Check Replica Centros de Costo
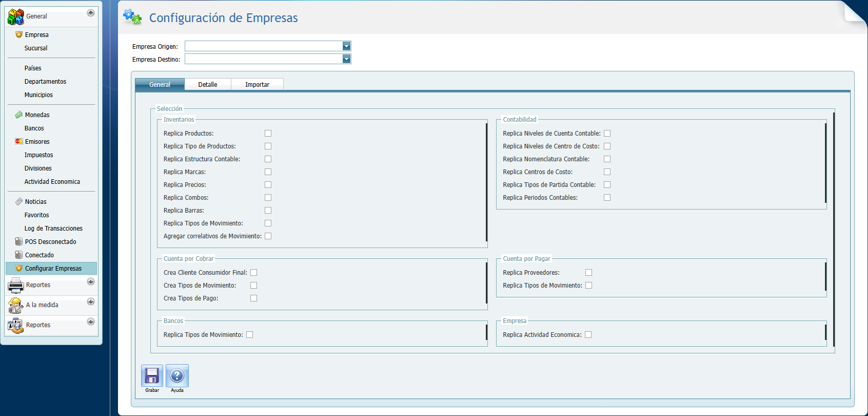This screenshot has height=416, width=868. click(x=607, y=172)
